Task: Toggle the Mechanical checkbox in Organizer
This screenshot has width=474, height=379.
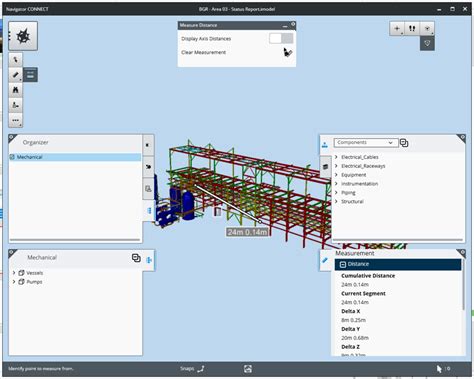Action: 12,157
